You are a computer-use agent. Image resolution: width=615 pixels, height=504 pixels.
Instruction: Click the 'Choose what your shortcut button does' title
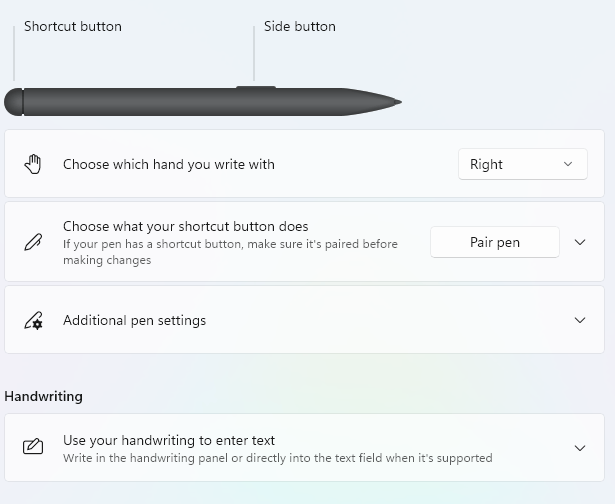(186, 226)
